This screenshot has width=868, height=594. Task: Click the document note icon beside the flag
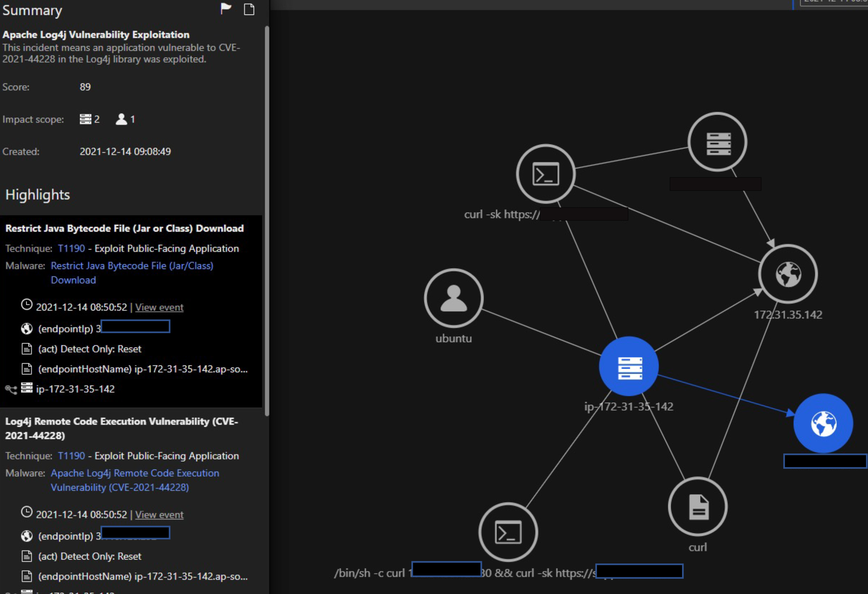pos(249,9)
